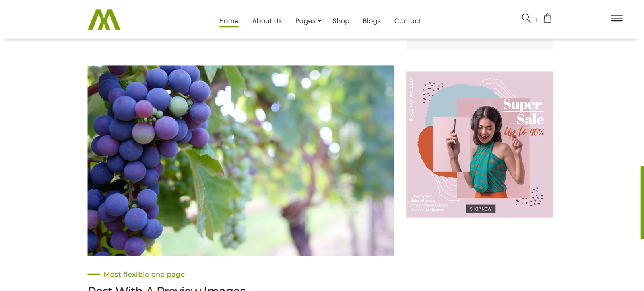
Task: Click the Up to 40% sale text
Action: coord(524,132)
